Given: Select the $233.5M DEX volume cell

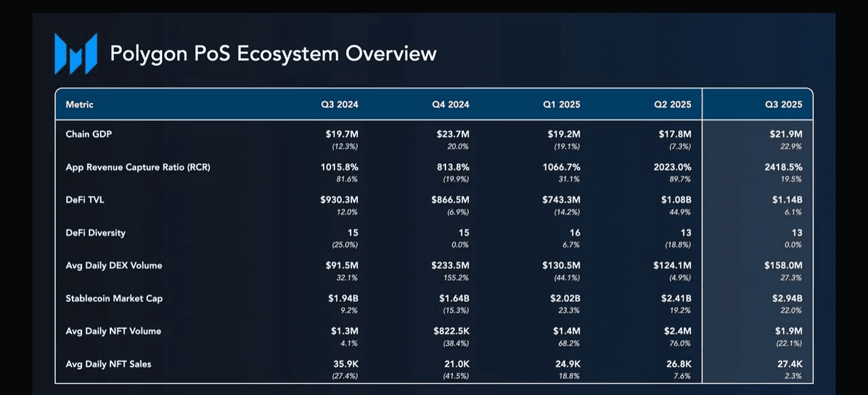Looking at the screenshot, I should pos(450,265).
